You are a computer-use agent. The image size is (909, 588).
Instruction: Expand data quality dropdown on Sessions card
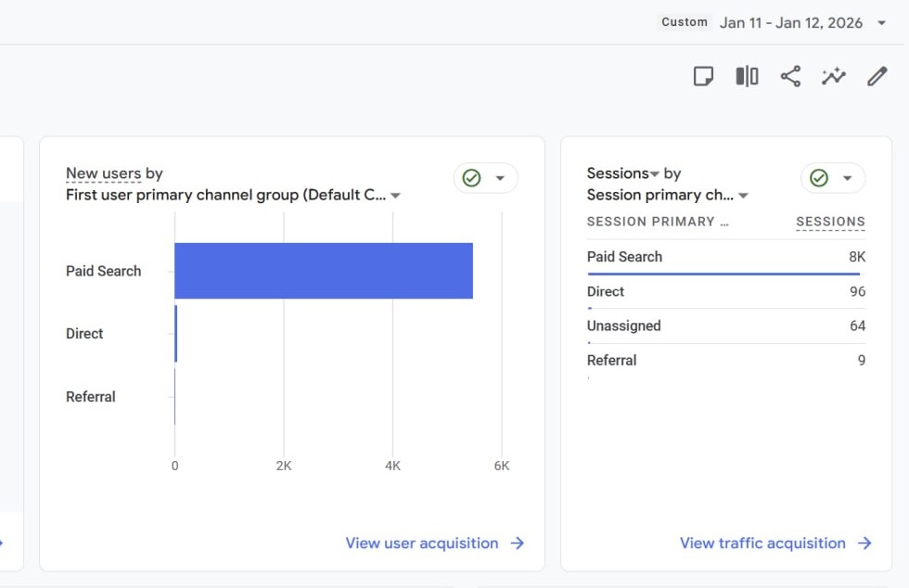click(847, 178)
